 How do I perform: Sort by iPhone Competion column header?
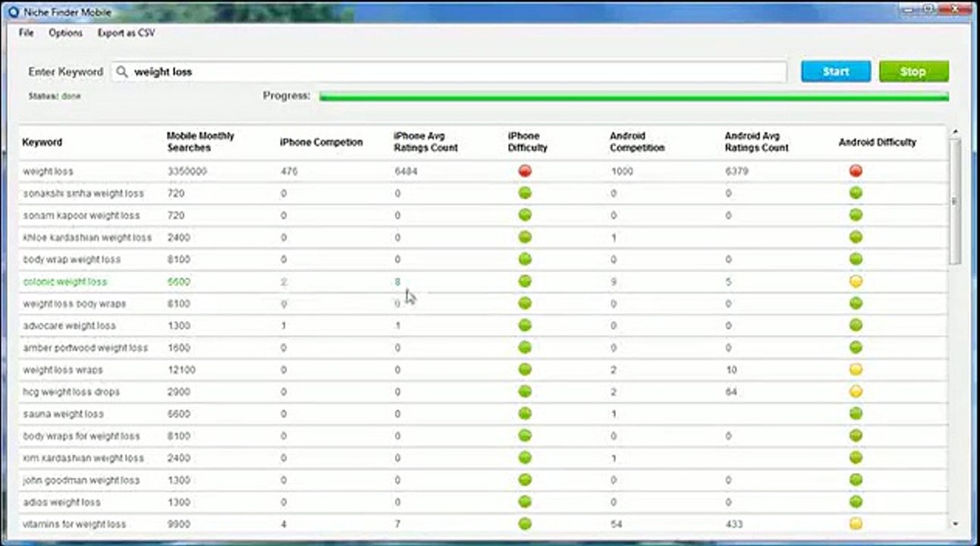(322, 142)
